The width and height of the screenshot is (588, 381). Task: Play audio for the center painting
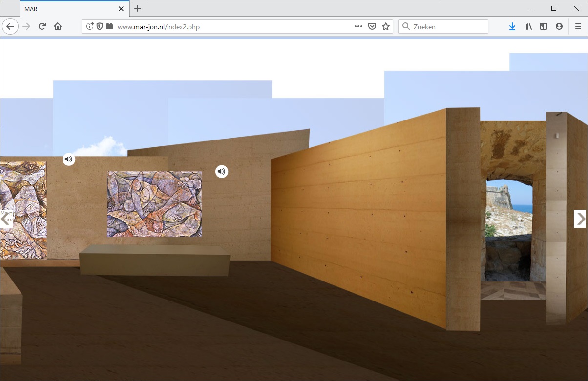tap(222, 172)
